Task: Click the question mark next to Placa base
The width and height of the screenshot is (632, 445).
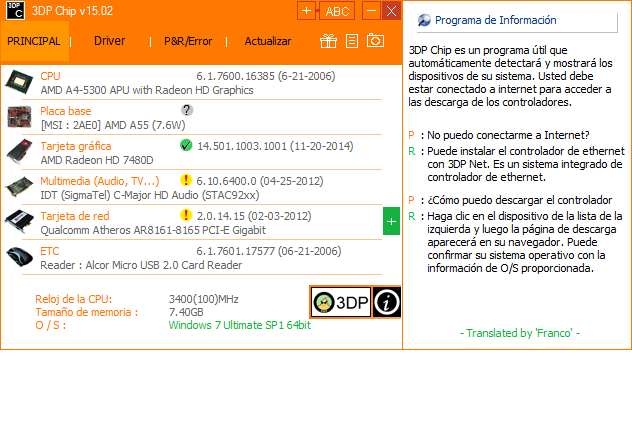Action: pos(187,110)
